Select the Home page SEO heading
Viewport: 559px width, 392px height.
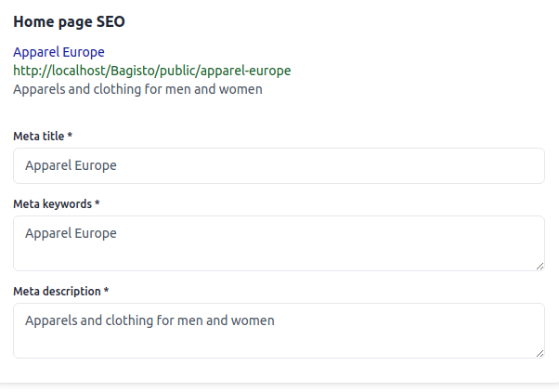click(x=69, y=21)
